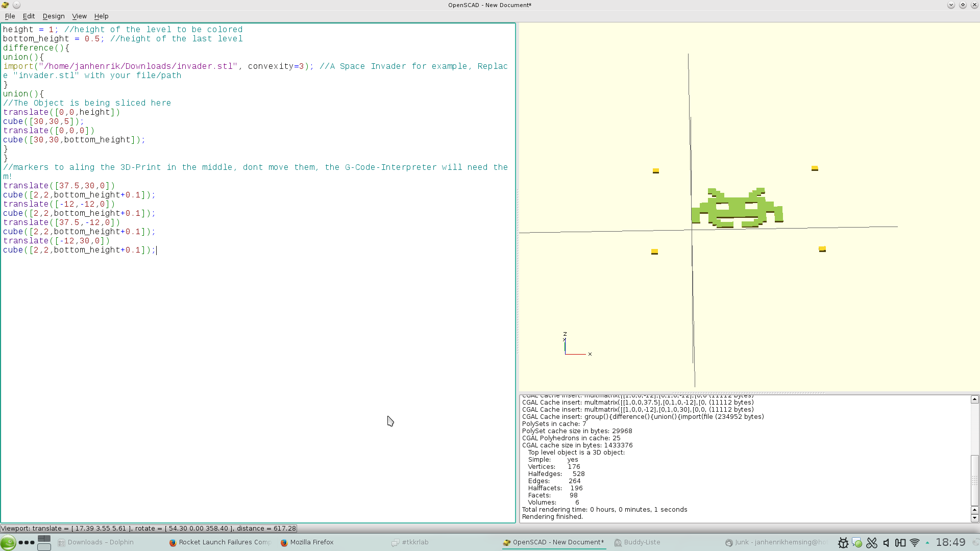Open the Design menu
This screenshot has width=980, height=551.
click(x=54, y=16)
